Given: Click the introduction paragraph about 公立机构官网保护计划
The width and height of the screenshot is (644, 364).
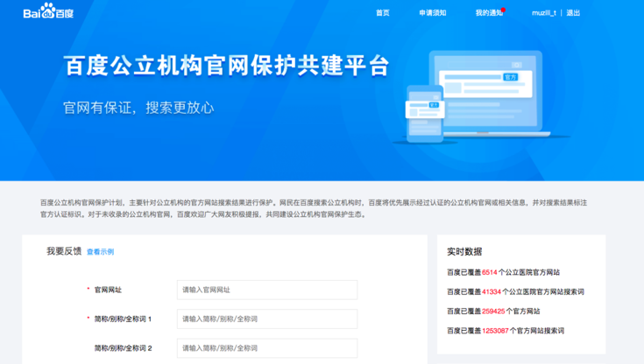Looking at the screenshot, I should 314,208.
